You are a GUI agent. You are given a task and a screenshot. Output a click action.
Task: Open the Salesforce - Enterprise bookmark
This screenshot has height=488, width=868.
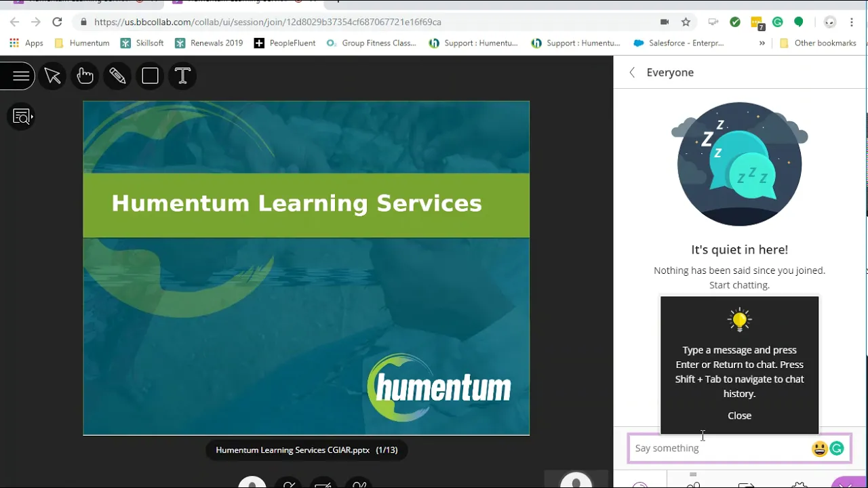(x=679, y=43)
